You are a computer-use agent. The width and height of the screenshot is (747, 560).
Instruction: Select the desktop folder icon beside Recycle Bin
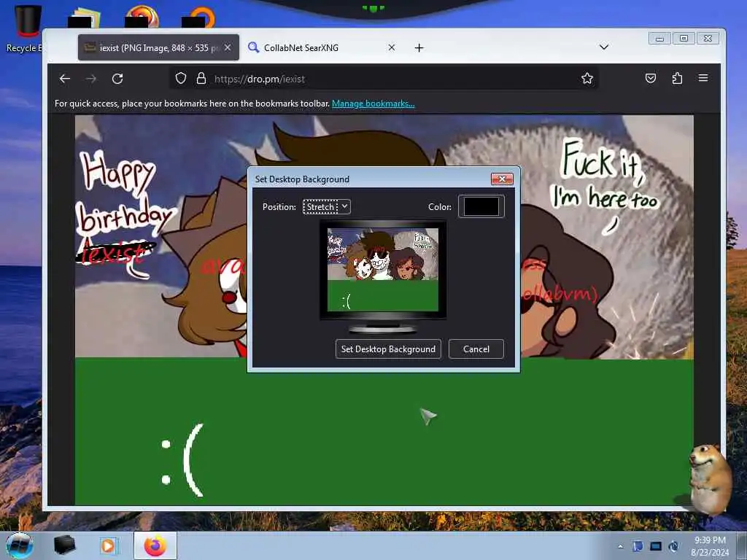pos(85,17)
